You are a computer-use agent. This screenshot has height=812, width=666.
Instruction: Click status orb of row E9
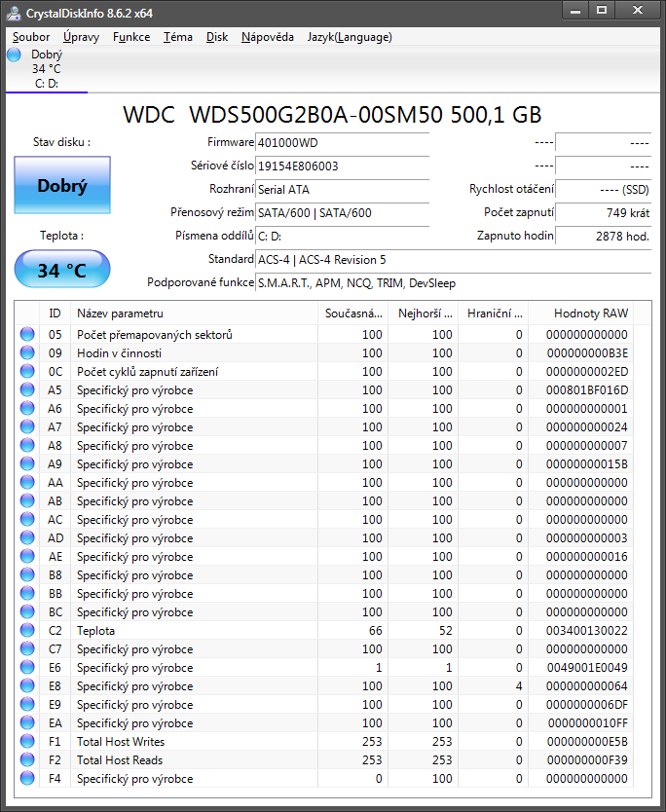coord(27,704)
